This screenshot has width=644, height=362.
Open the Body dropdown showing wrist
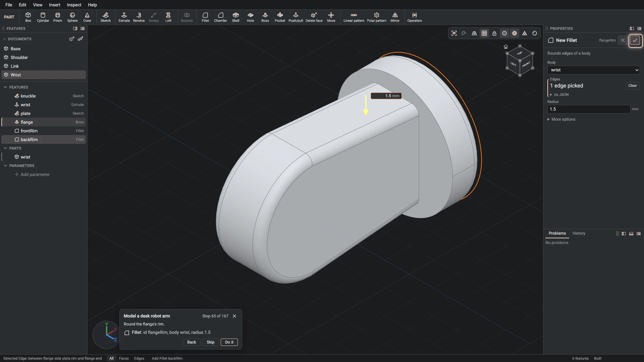click(593, 70)
